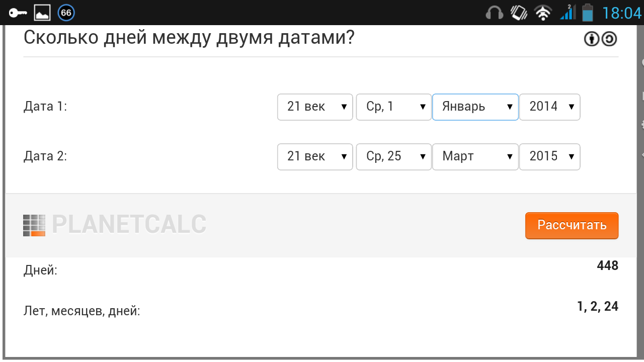Open the century dropdown for Дата 1

[x=315, y=107]
